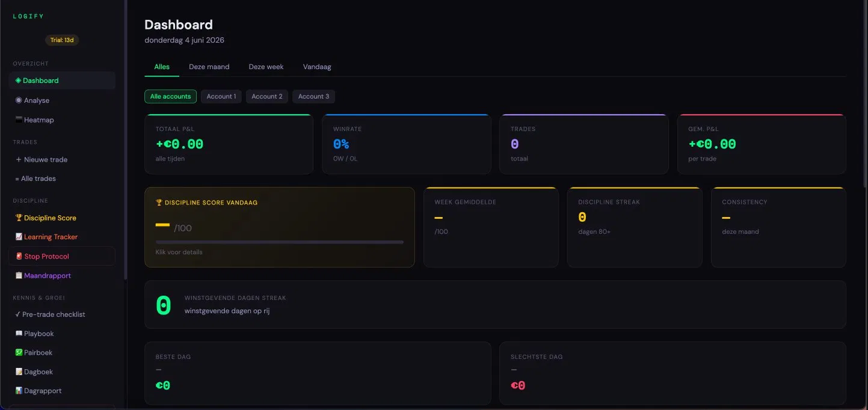The width and height of the screenshot is (868, 410).
Task: Click the bar chart icon beside Dagrapport
Action: tap(19, 391)
